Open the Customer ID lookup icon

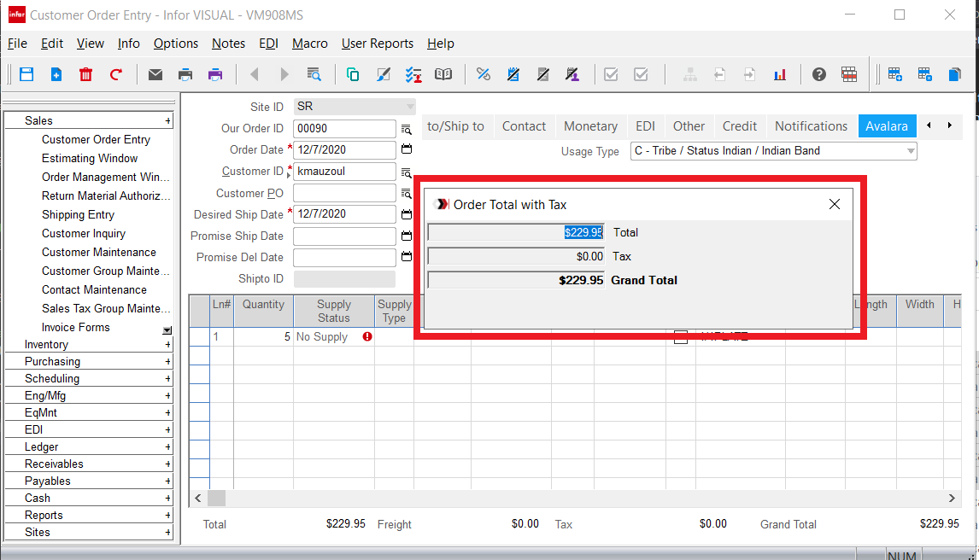(407, 172)
